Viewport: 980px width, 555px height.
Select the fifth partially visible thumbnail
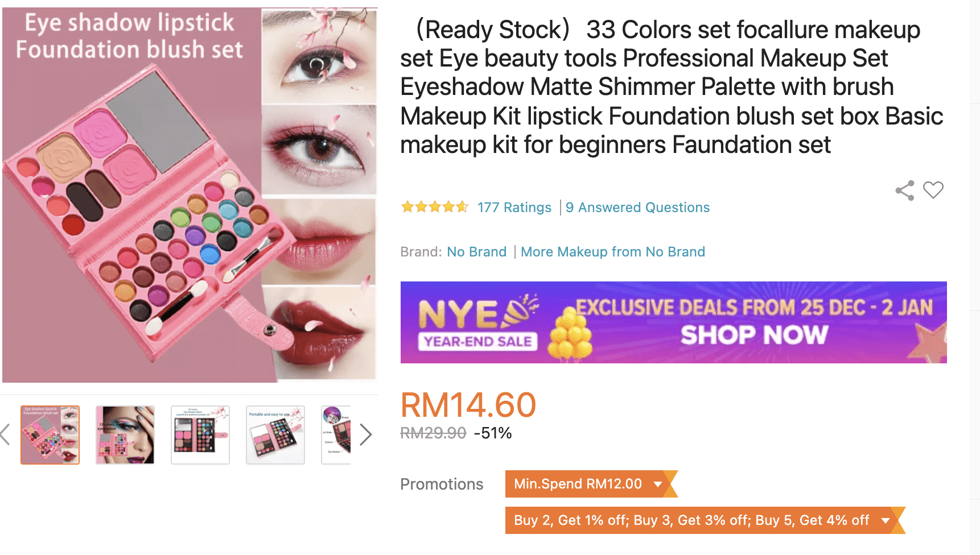point(336,435)
